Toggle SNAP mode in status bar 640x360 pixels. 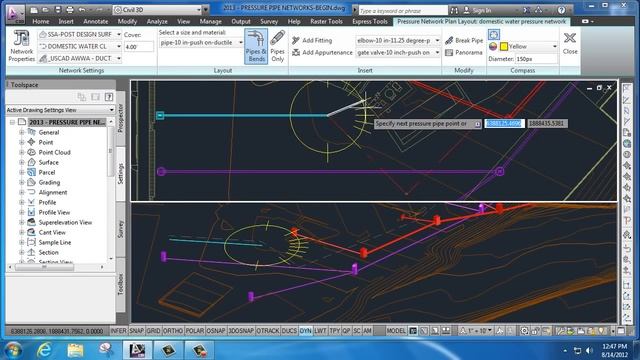(137, 331)
